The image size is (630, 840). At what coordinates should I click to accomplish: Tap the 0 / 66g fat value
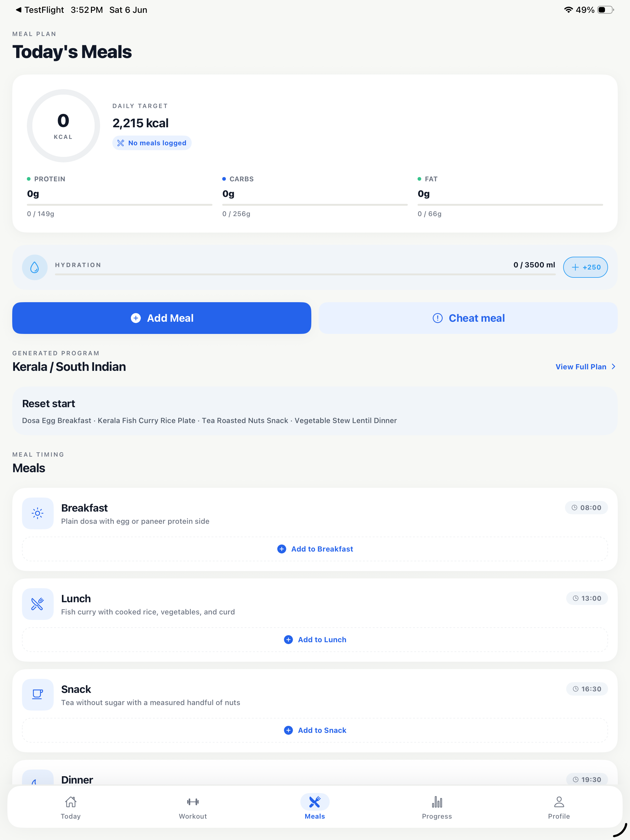(x=429, y=214)
